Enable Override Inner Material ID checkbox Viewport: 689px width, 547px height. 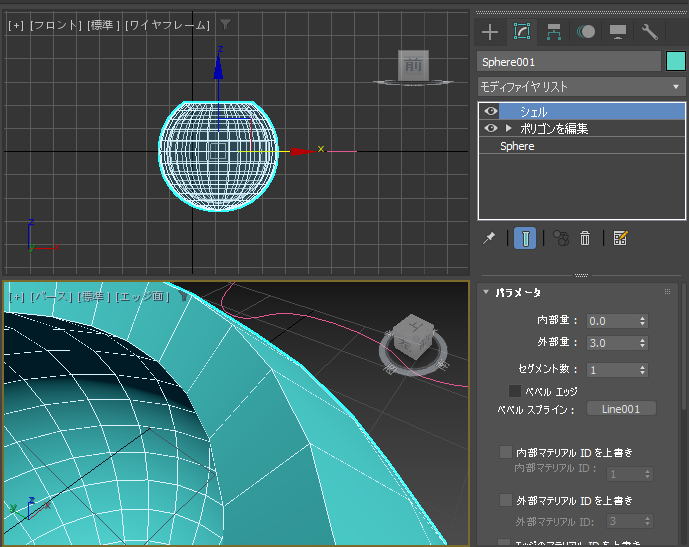506,452
